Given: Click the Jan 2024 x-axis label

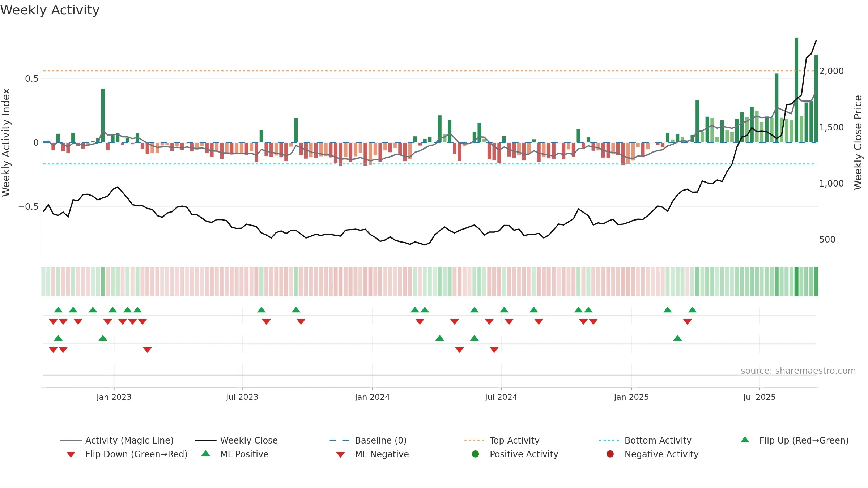Looking at the screenshot, I should point(372,397).
